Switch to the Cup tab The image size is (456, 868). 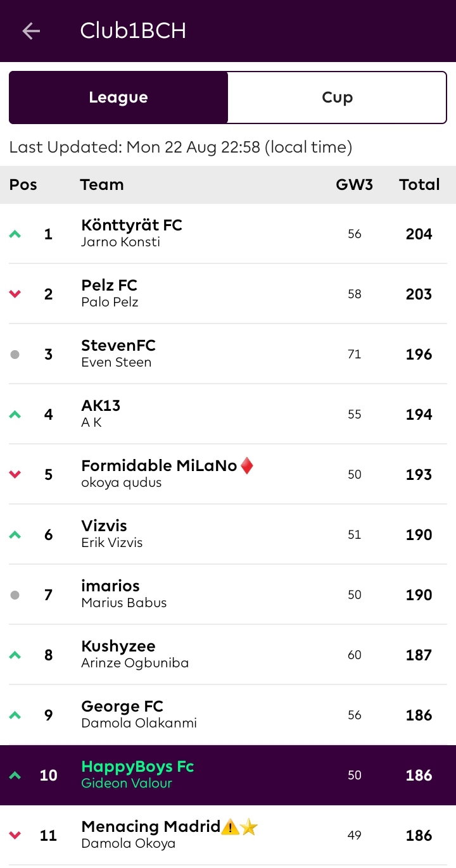click(337, 97)
